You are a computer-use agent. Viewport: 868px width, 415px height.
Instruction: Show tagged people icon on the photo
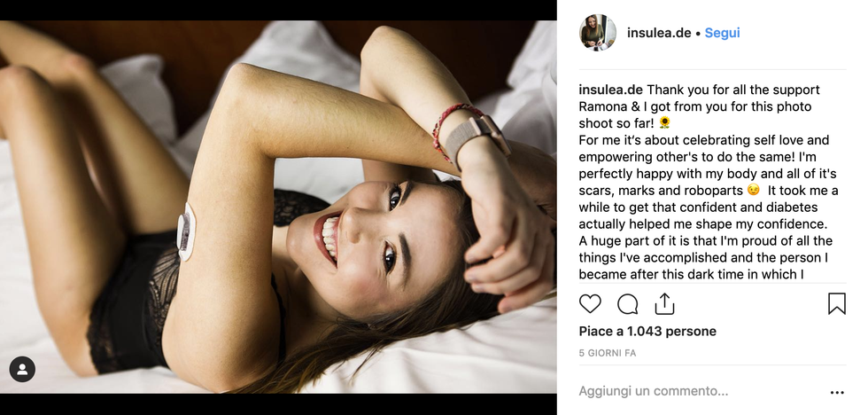(22, 369)
